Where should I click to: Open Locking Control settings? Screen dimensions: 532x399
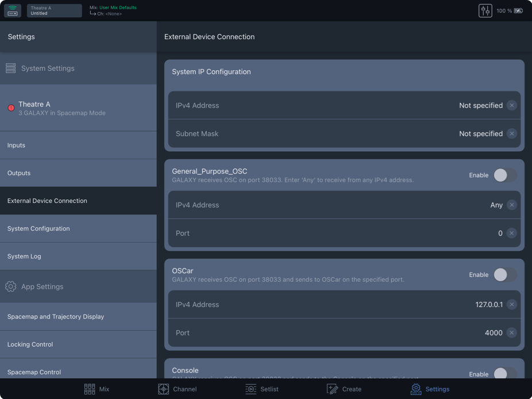pyautogui.click(x=78, y=344)
